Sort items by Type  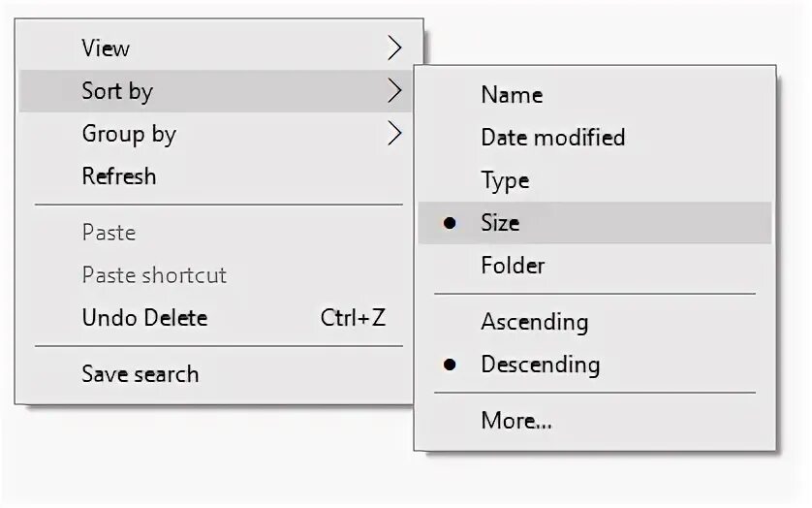pyautogui.click(x=504, y=180)
